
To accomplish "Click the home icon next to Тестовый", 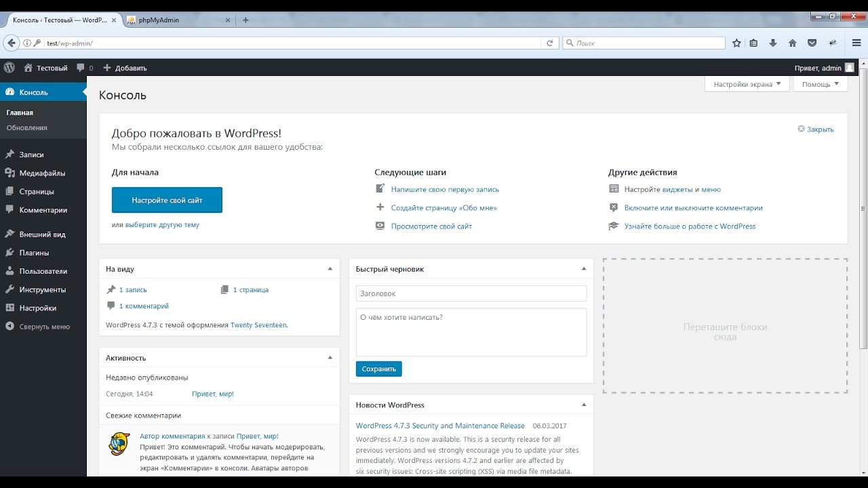I will pos(28,68).
